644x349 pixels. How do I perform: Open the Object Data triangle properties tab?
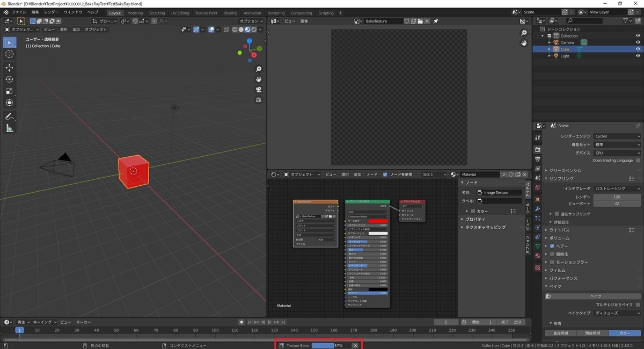(537, 246)
